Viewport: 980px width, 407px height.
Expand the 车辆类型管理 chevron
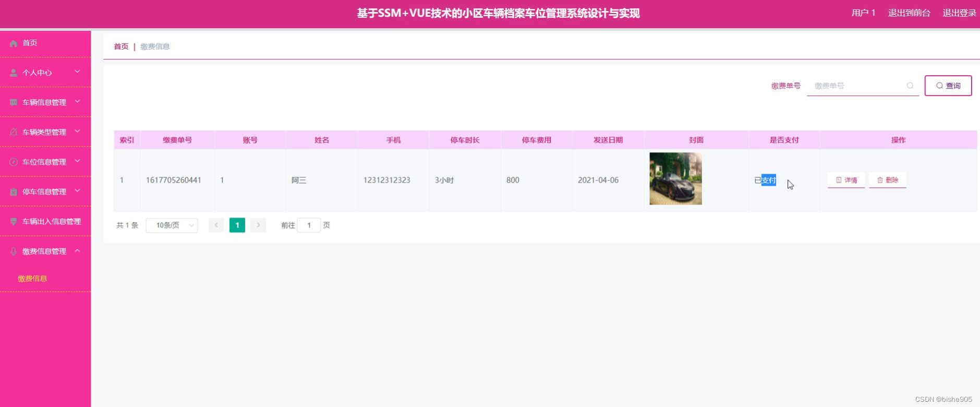pyautogui.click(x=77, y=131)
